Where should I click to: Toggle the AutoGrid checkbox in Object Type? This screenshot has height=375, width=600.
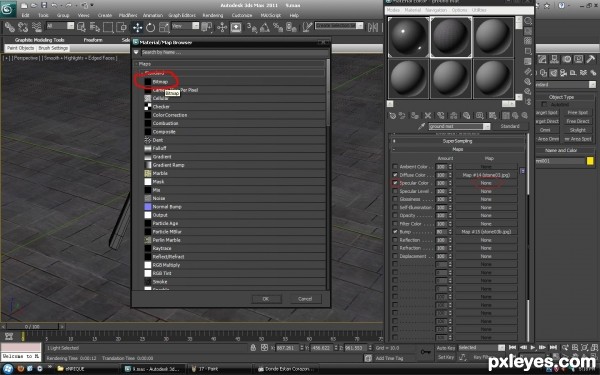(x=544, y=104)
